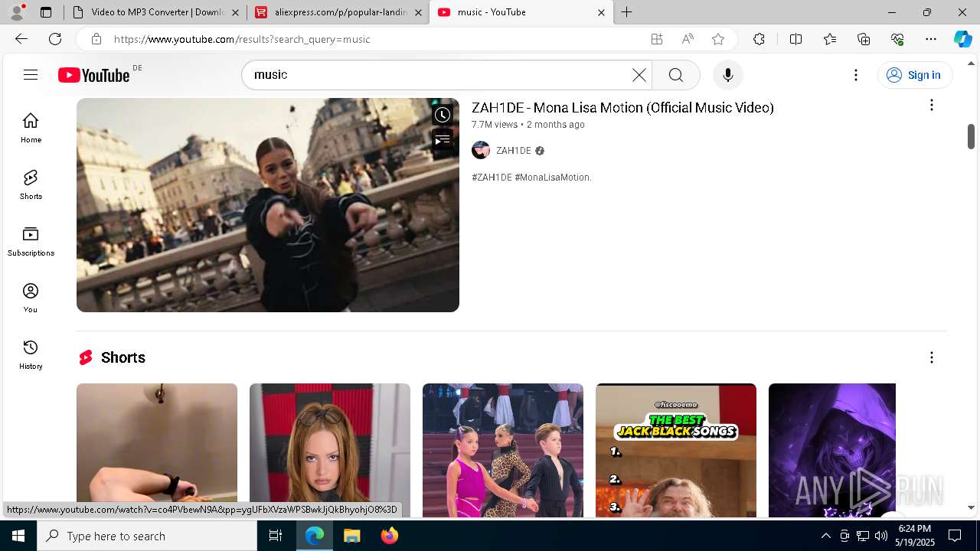Click the taskbar search box
The image size is (980, 551).
(147, 536)
